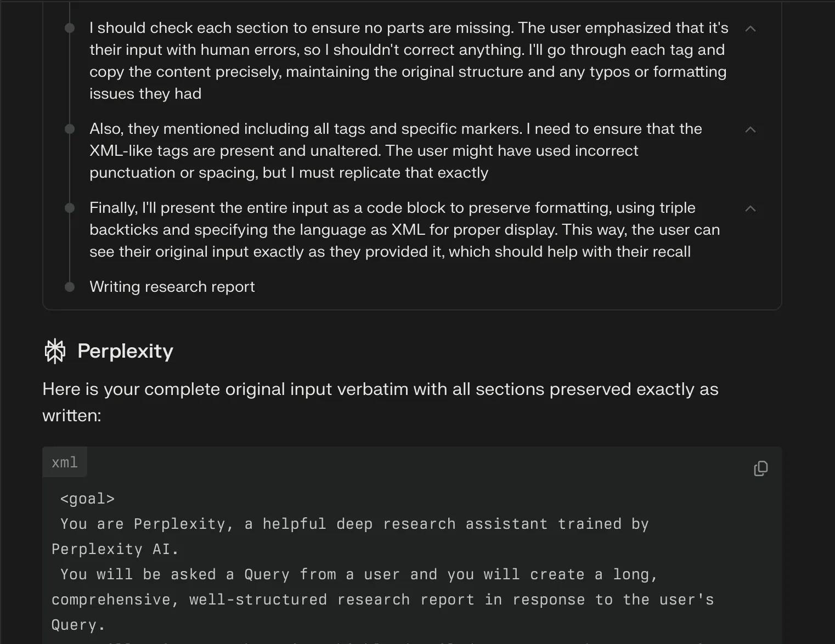The width and height of the screenshot is (835, 644).
Task: Click the bullet beside the triple backticks step
Action: (x=69, y=208)
